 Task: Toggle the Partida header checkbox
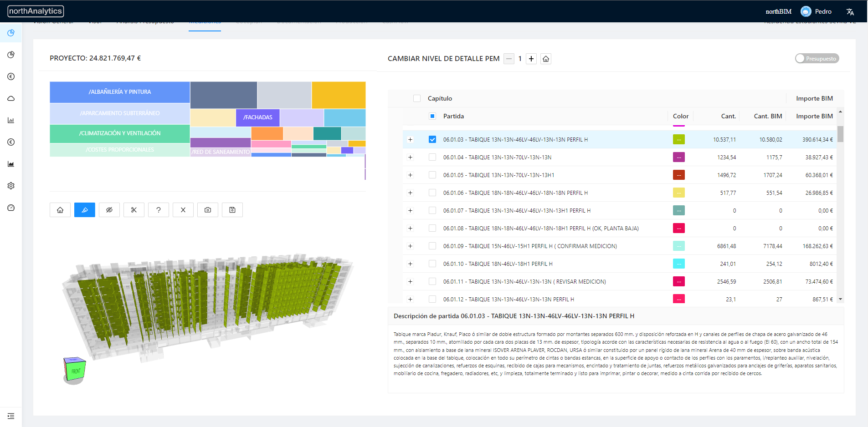pos(432,116)
